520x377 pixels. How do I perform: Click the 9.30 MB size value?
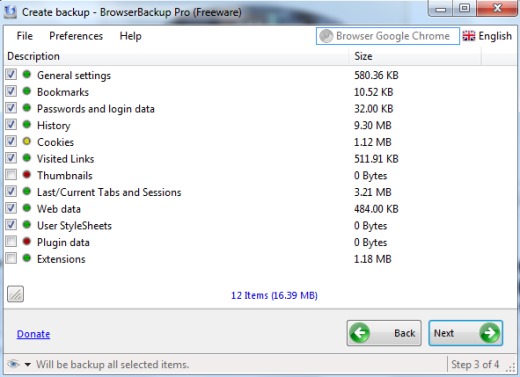point(373,125)
